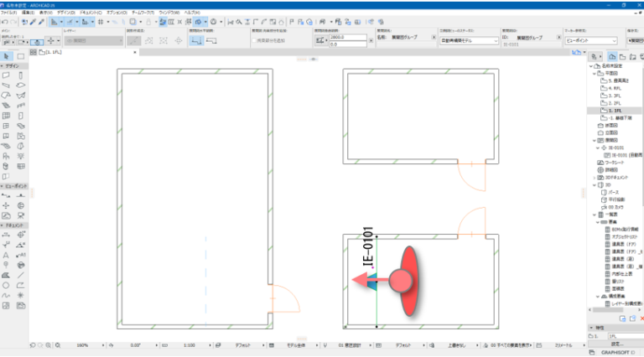Screen dimensions: 644x357
Task: Collapse the 展開図 folder in Navigator
Action: pyautogui.click(x=595, y=140)
